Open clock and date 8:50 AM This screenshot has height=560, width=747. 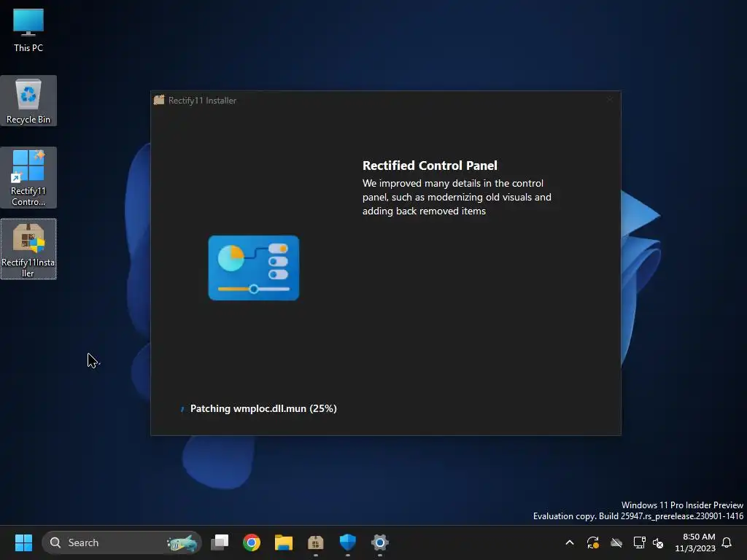(x=694, y=542)
